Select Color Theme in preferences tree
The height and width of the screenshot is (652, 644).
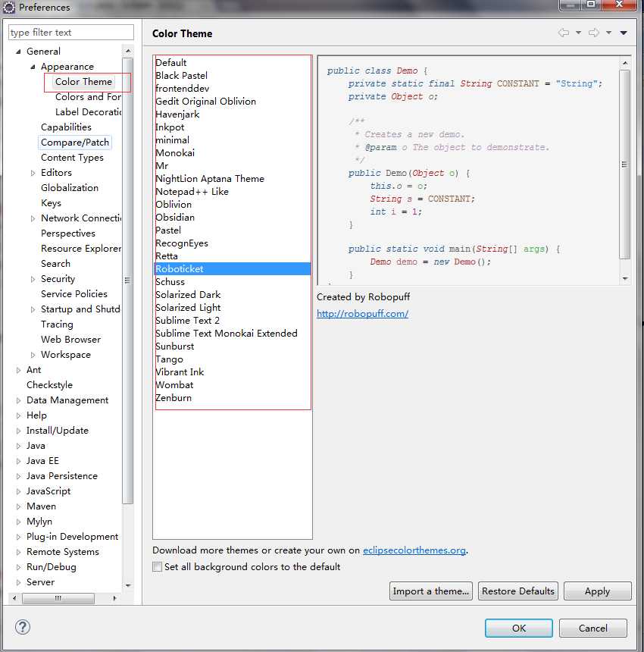[83, 82]
